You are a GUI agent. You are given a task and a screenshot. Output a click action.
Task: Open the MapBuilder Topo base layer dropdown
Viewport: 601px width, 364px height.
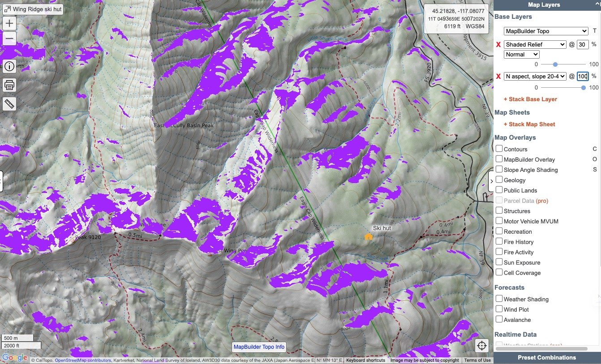pyautogui.click(x=546, y=31)
